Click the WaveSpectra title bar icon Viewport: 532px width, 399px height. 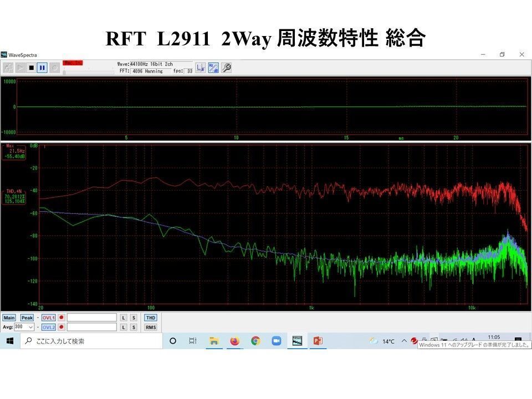click(4, 55)
